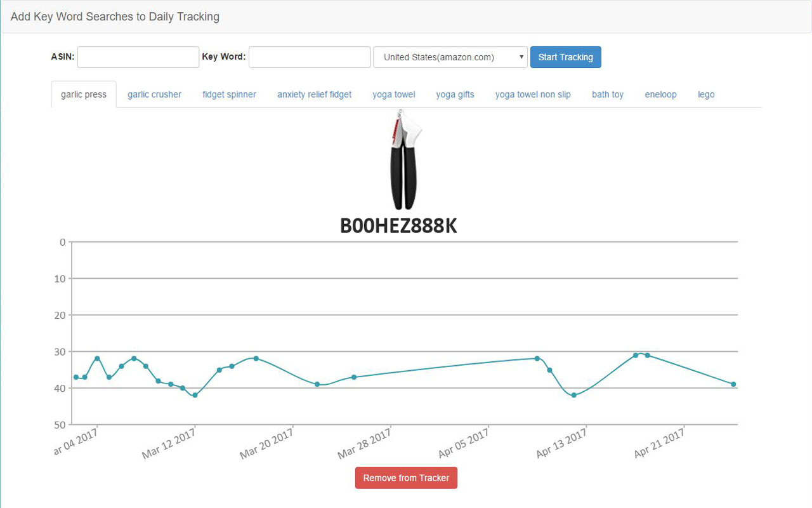
Task: Click the Remove from Tracker button
Action: [x=406, y=478]
